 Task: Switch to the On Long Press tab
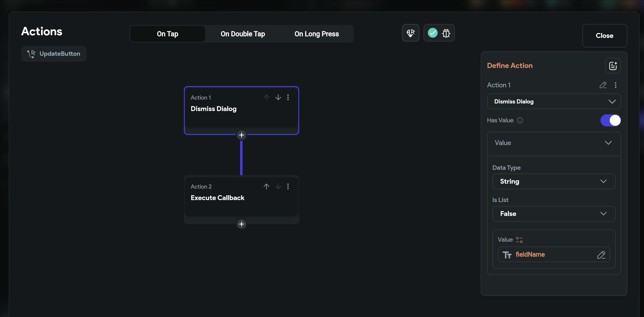pyautogui.click(x=317, y=34)
